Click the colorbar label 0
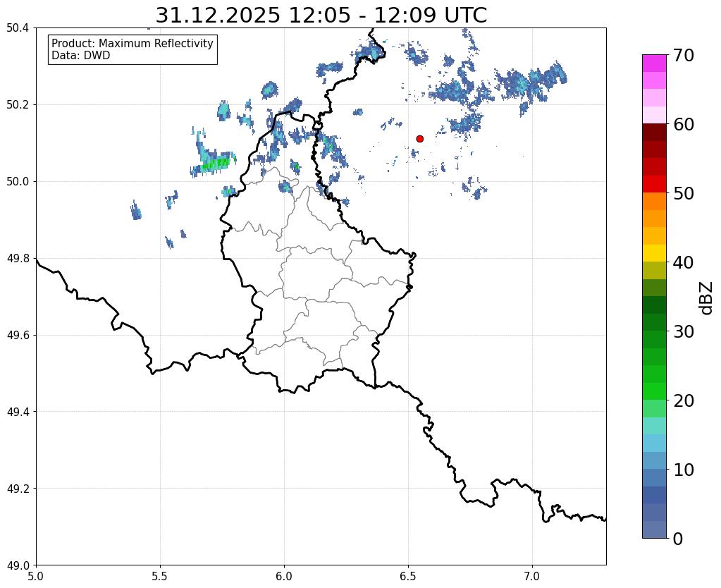 (678, 539)
